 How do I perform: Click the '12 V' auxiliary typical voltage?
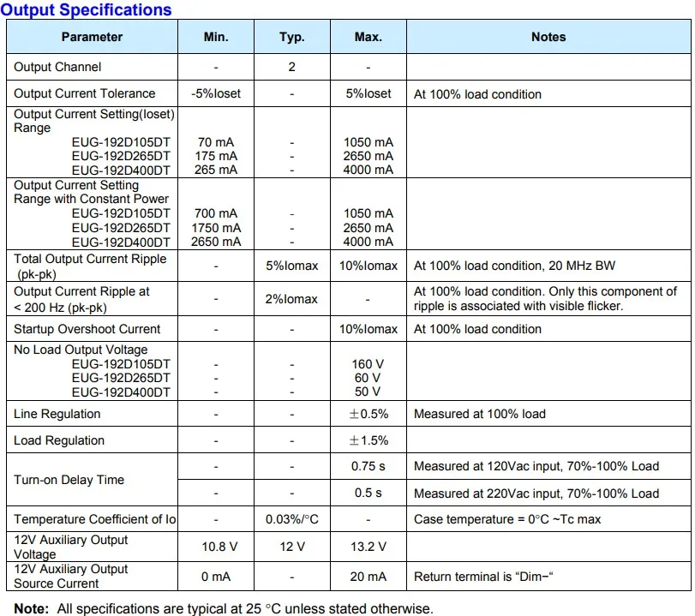coord(292,547)
